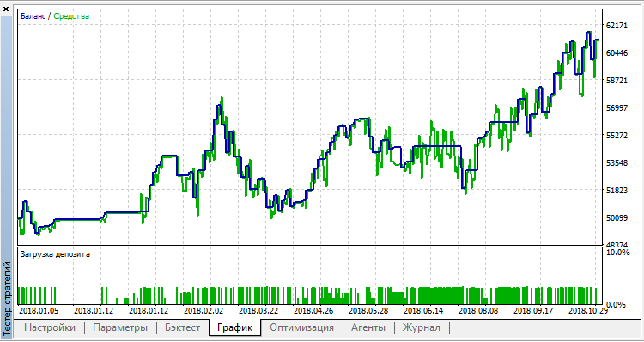Open the Настройки tab
Screen dimensions: 644x342
point(50,327)
